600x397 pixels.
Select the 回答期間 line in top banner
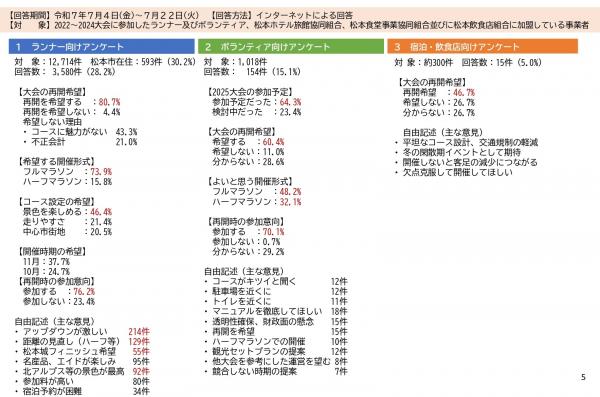click(x=181, y=15)
